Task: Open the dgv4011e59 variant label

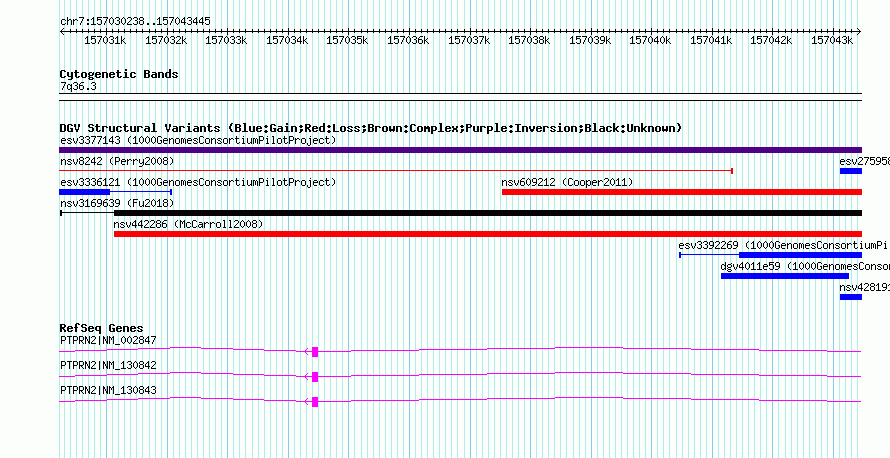Action: [x=805, y=266]
